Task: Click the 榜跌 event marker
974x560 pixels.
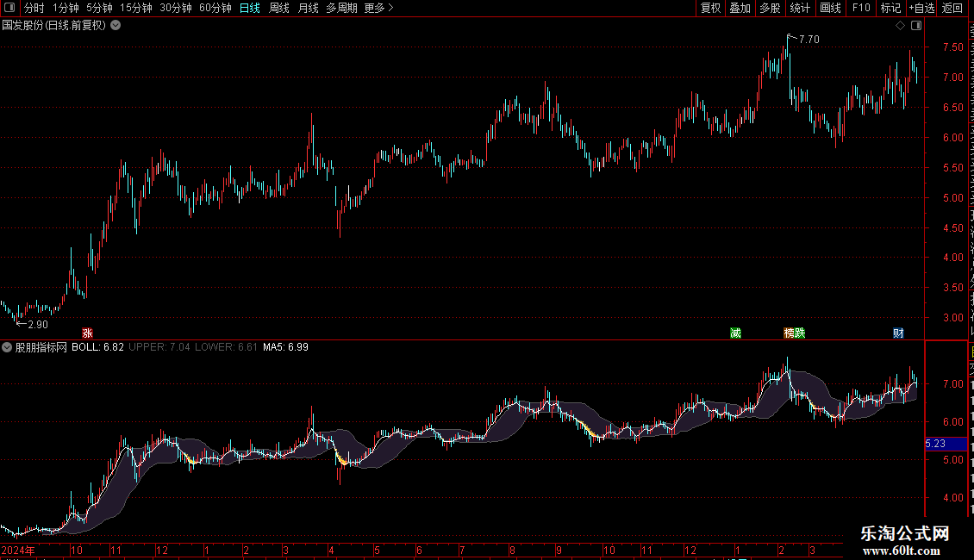Action: coord(795,333)
